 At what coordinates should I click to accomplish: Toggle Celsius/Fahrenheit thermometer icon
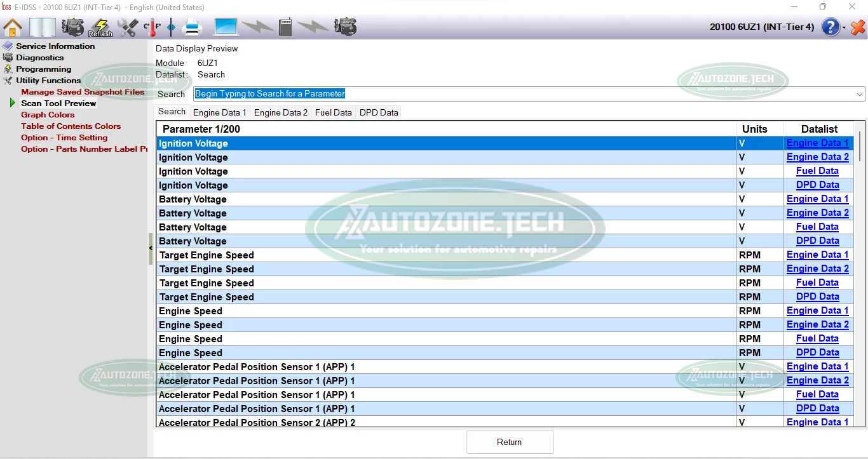click(x=151, y=27)
